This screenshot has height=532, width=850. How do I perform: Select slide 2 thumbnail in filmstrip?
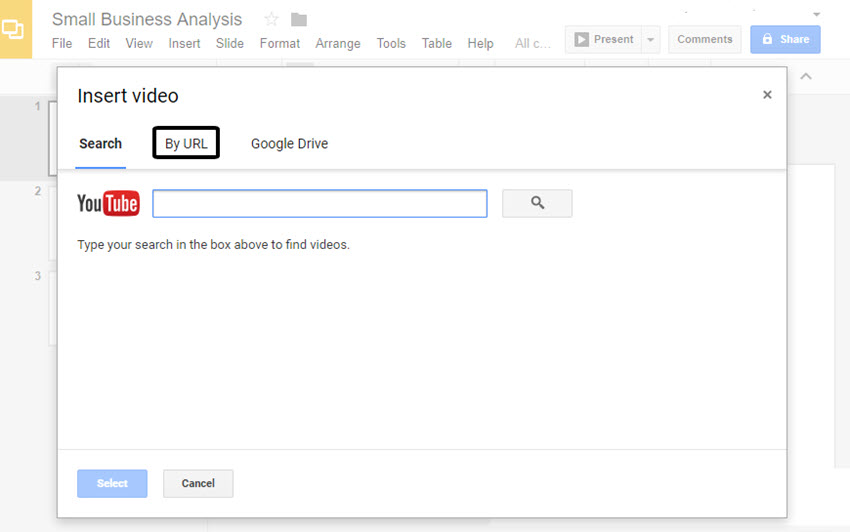53,223
